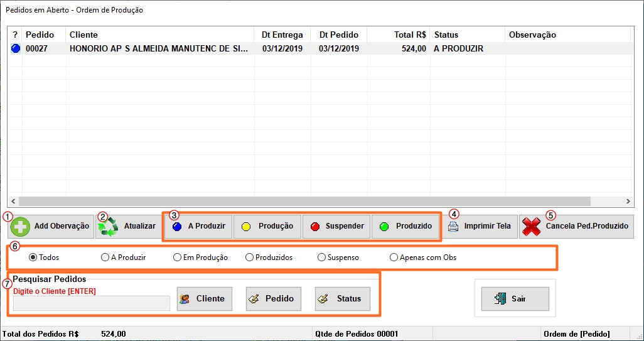
Task: Click the Atualizar refresh arrows icon
Action: pos(108,227)
